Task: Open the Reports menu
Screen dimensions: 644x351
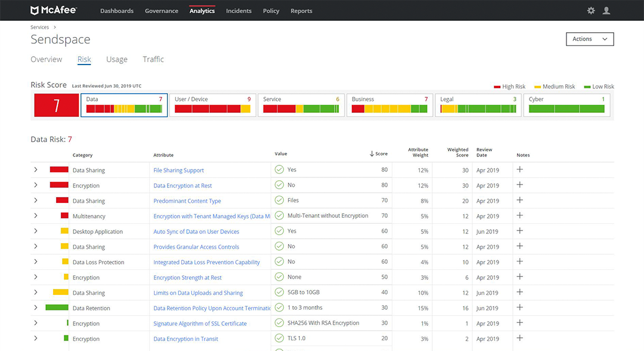Action: tap(302, 11)
